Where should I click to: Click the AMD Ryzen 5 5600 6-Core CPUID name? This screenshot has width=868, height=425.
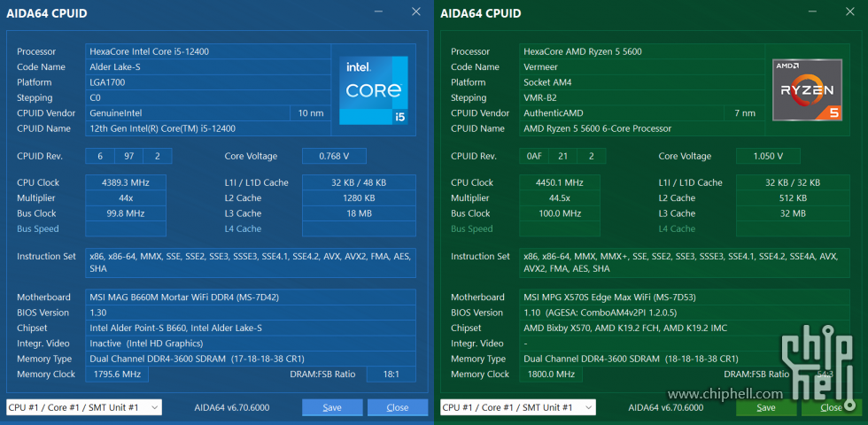tap(642, 128)
